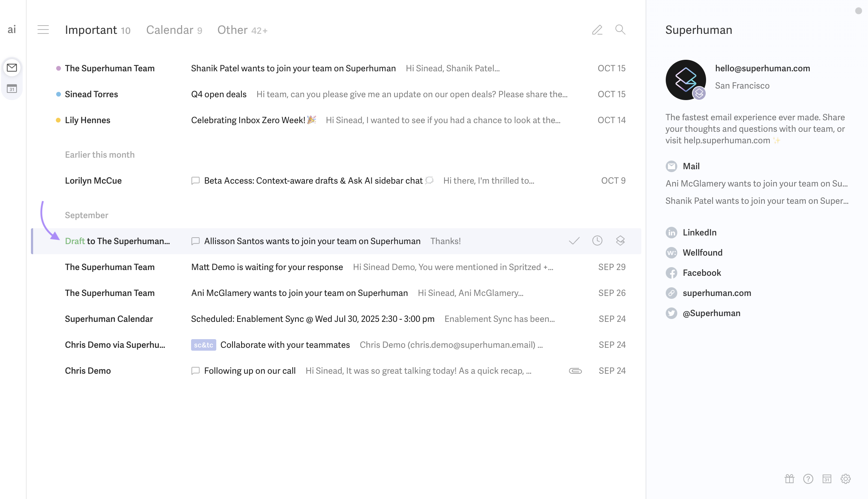Open compose with the pencil icon
This screenshot has height=499, width=868.
(x=597, y=30)
